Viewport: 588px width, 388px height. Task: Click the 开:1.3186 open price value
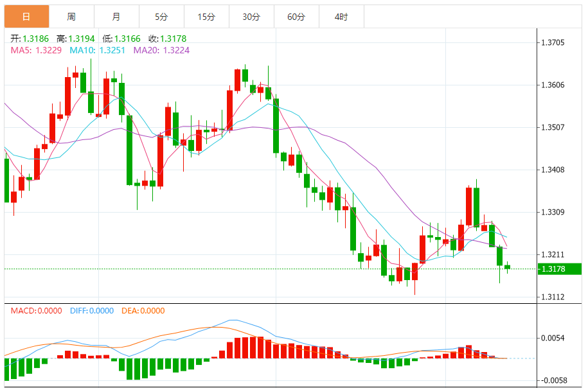click(30, 39)
